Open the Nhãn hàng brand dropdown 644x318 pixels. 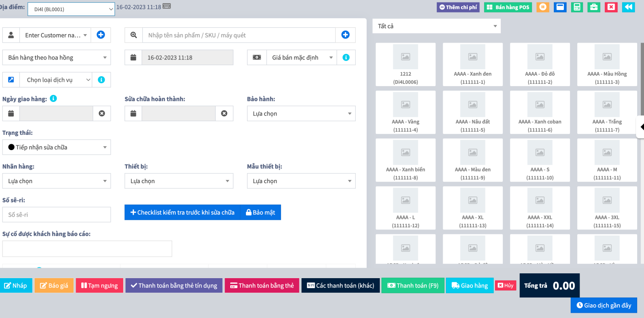pyautogui.click(x=57, y=181)
